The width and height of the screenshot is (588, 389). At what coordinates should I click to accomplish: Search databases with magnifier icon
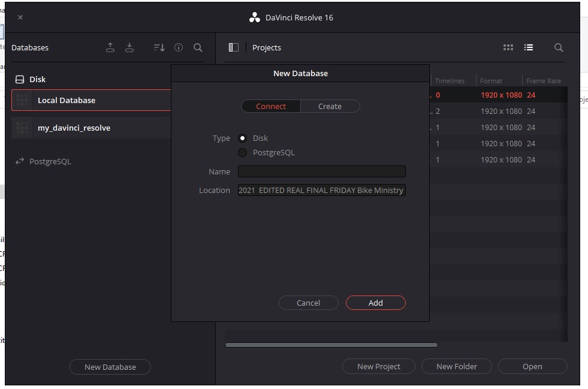198,47
